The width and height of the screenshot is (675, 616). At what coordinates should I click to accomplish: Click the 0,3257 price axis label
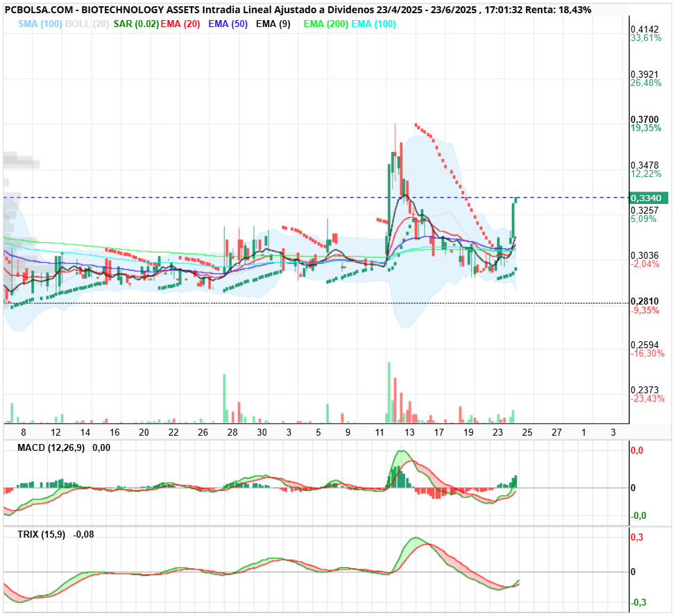tap(644, 210)
